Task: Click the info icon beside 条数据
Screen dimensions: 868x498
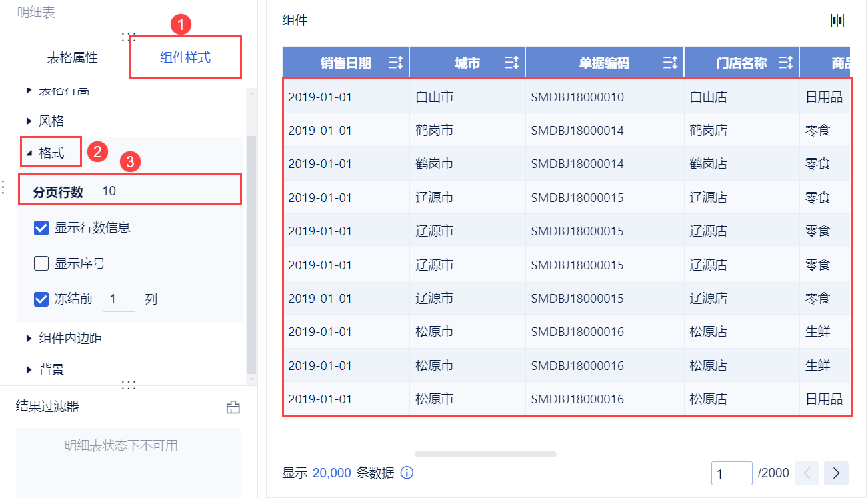Action: coord(407,473)
